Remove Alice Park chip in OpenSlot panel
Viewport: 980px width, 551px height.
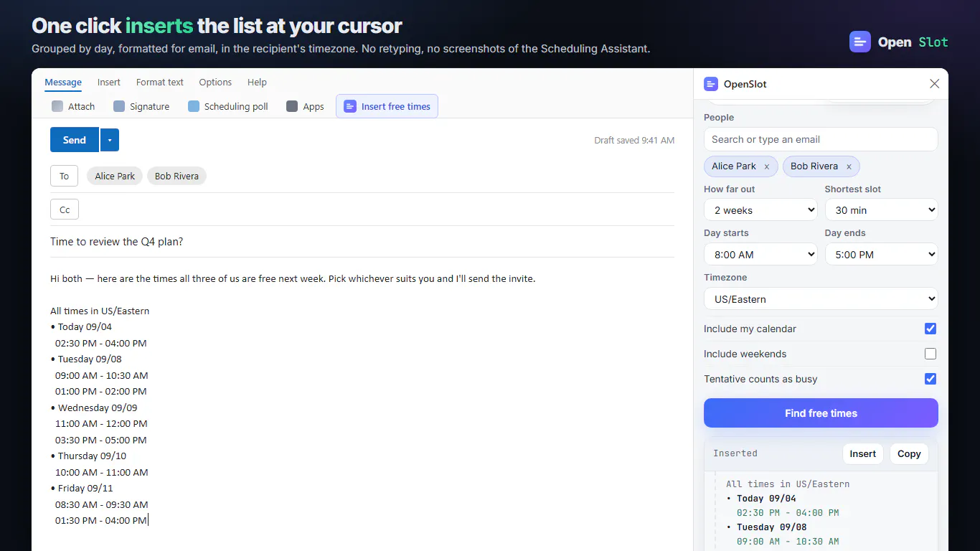[x=767, y=166]
